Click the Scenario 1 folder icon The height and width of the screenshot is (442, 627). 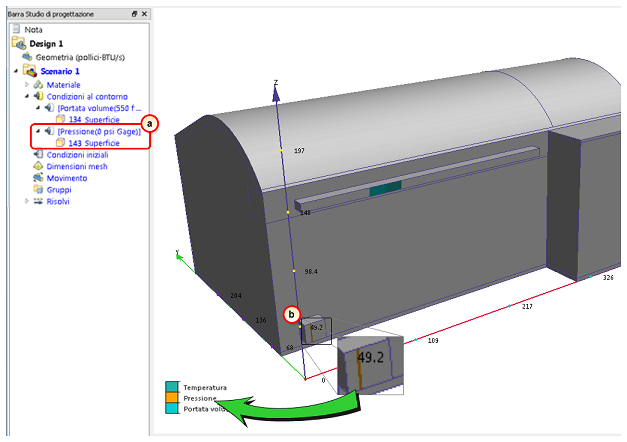pos(30,70)
